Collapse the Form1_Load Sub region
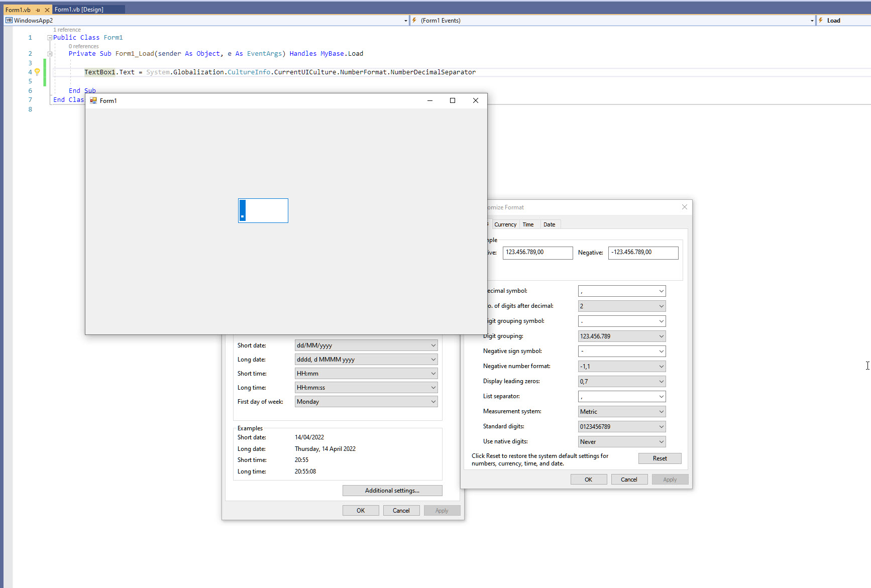 click(x=50, y=54)
